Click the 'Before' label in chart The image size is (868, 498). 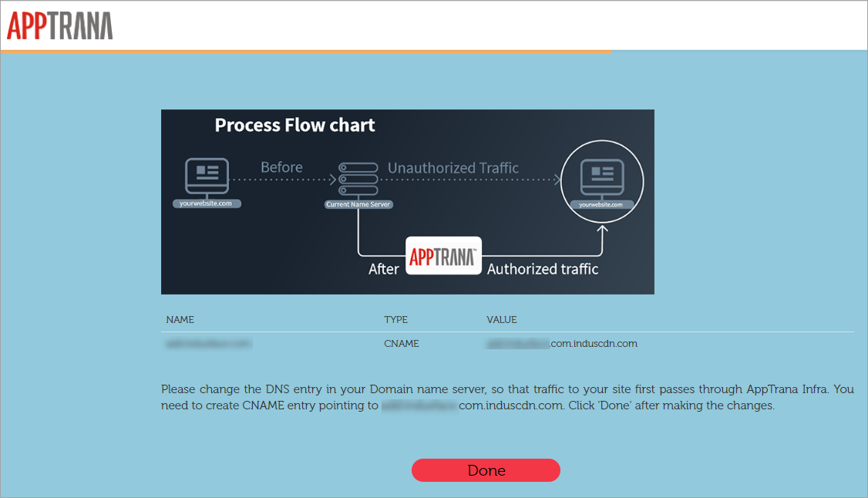[x=281, y=167]
